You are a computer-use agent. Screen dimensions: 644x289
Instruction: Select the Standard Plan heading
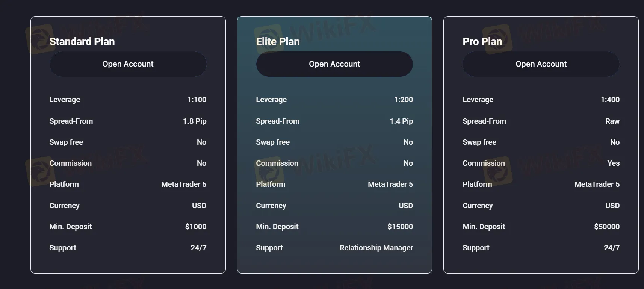click(82, 42)
